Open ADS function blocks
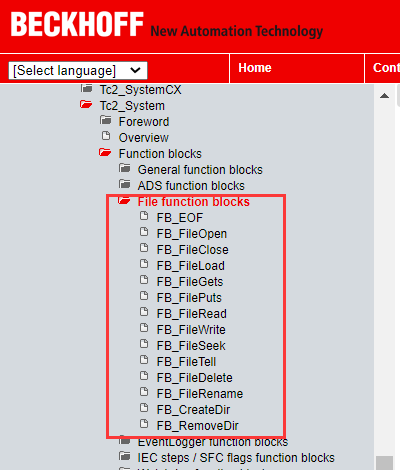The width and height of the screenshot is (400, 470). (x=191, y=186)
